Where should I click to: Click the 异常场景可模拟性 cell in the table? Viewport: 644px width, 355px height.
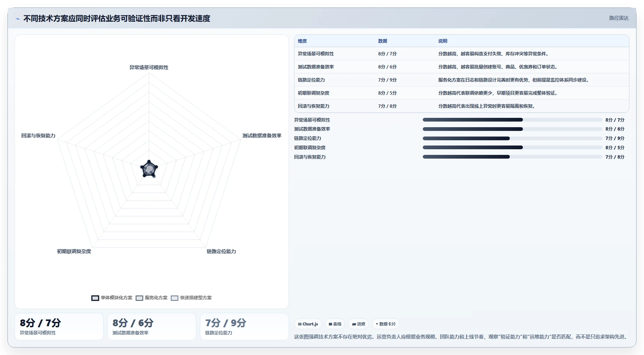(x=316, y=54)
